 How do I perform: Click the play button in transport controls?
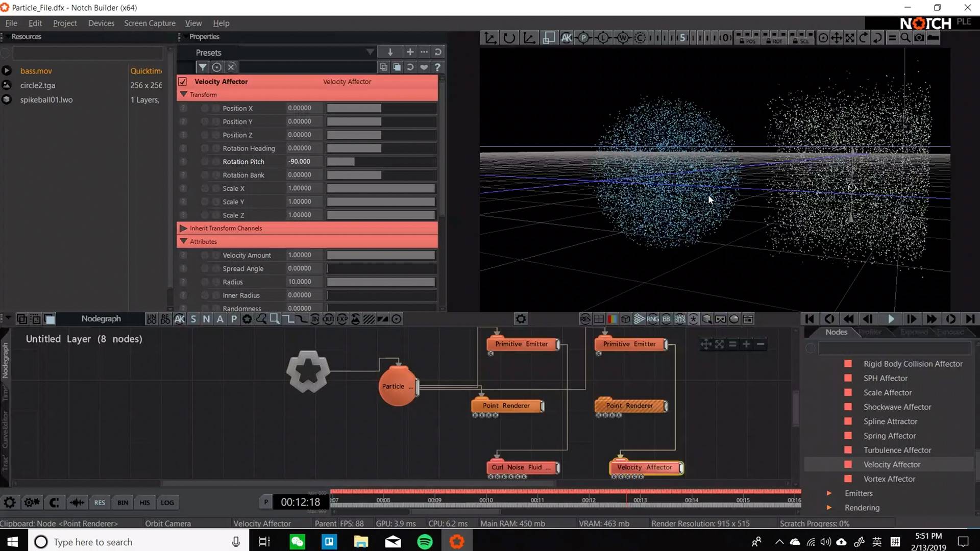click(x=891, y=319)
